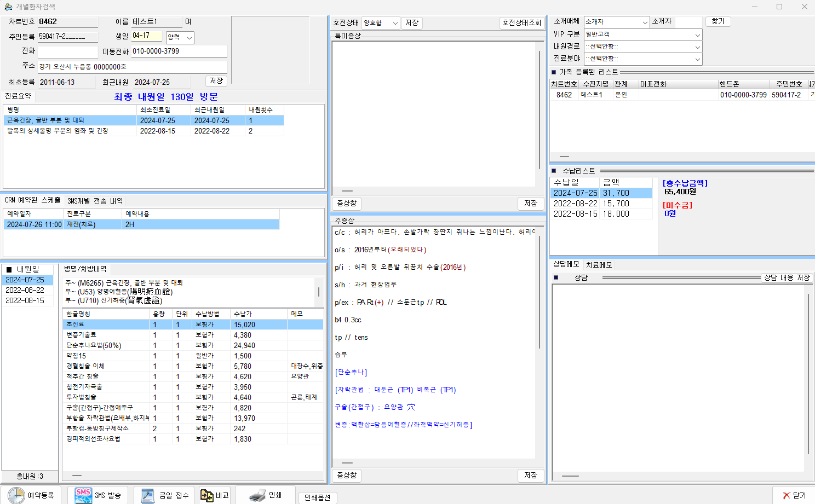Click the 금일 접수 notepad icon
815x504 pixels.
click(148, 495)
